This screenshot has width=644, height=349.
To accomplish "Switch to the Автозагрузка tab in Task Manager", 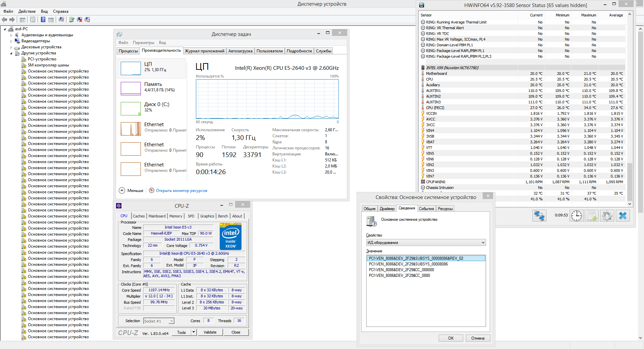I will tap(240, 51).
